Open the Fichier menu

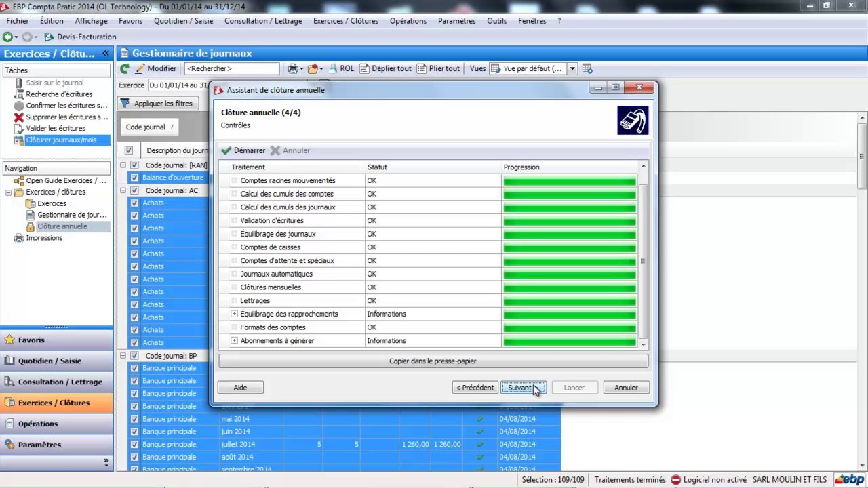18,21
